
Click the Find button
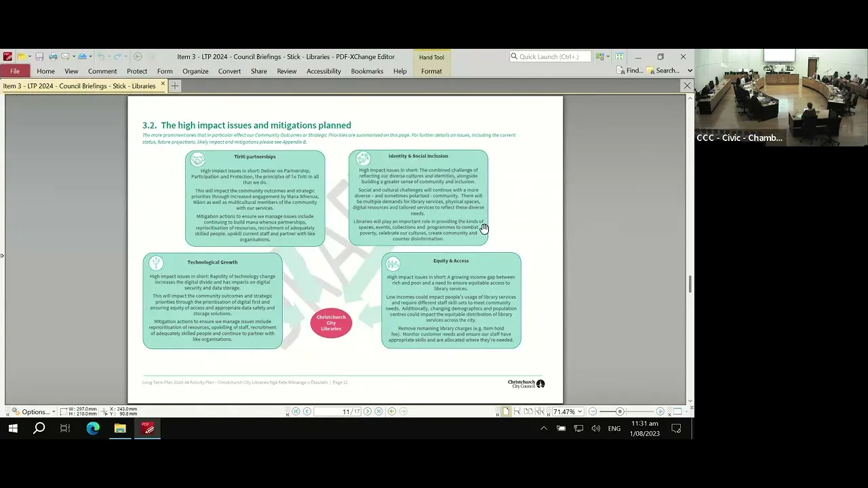(630, 70)
